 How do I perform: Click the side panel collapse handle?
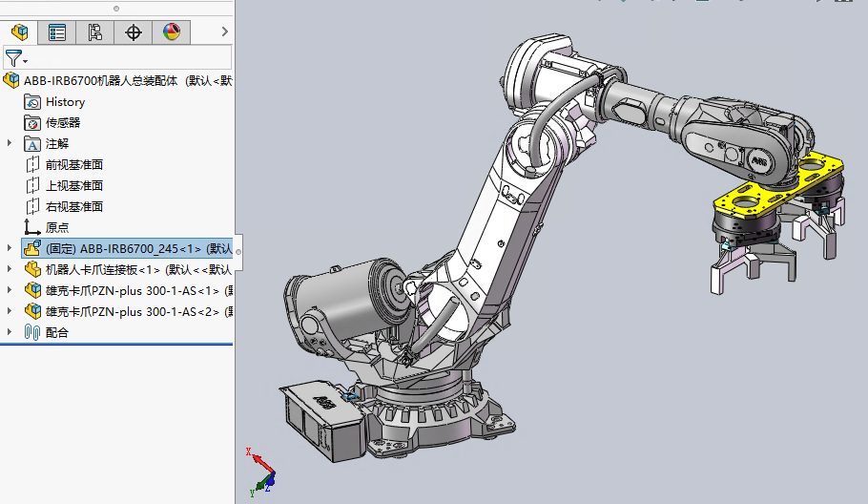[238, 252]
